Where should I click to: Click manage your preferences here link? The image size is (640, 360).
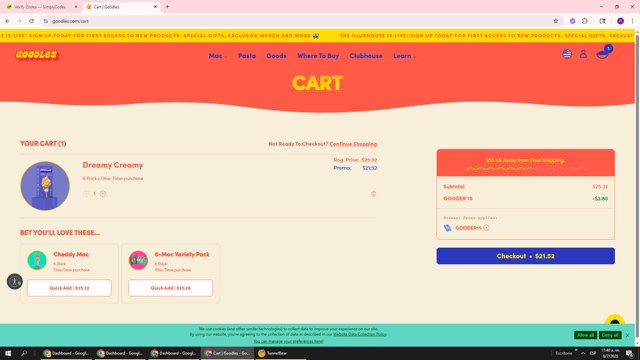(288, 341)
